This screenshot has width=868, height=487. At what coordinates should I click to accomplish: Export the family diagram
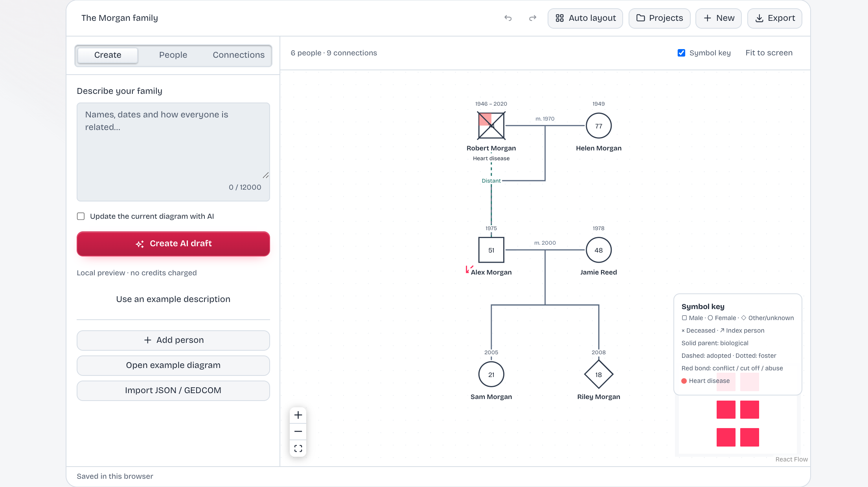point(775,18)
